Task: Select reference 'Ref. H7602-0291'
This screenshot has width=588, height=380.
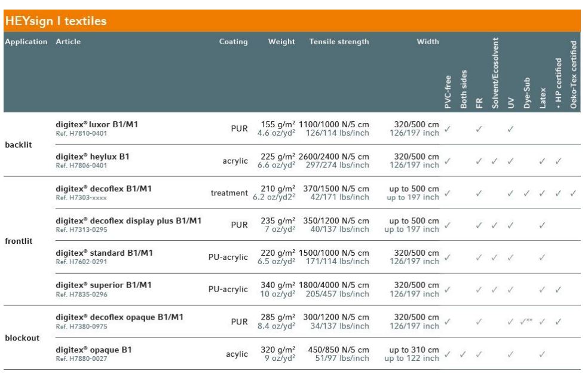Action: click(81, 262)
